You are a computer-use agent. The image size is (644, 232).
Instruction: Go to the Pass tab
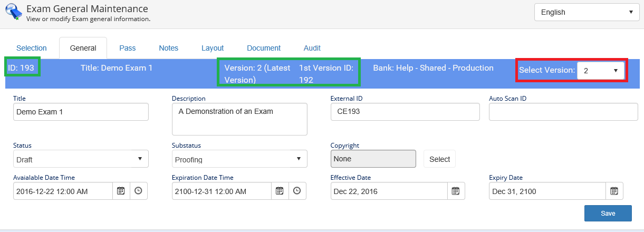pos(127,48)
